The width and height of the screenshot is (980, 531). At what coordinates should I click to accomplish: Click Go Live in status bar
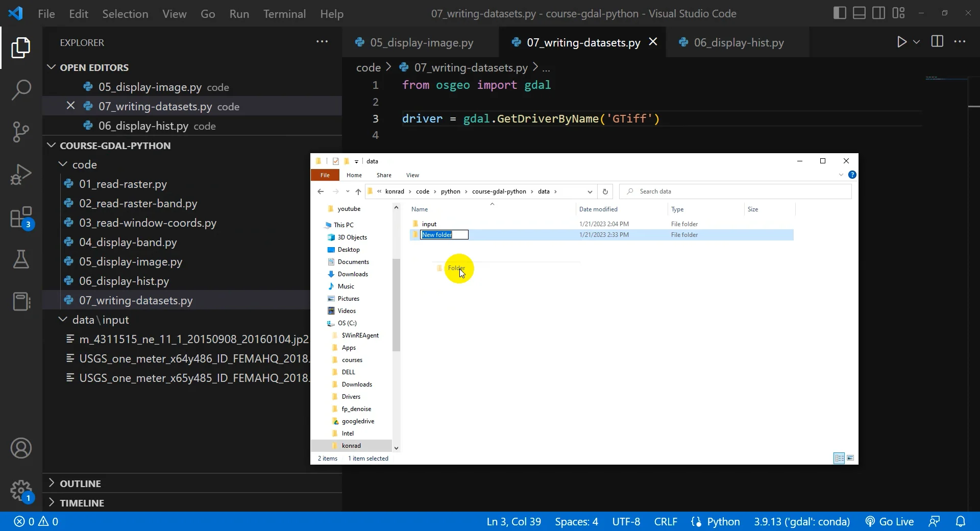[x=890, y=521]
